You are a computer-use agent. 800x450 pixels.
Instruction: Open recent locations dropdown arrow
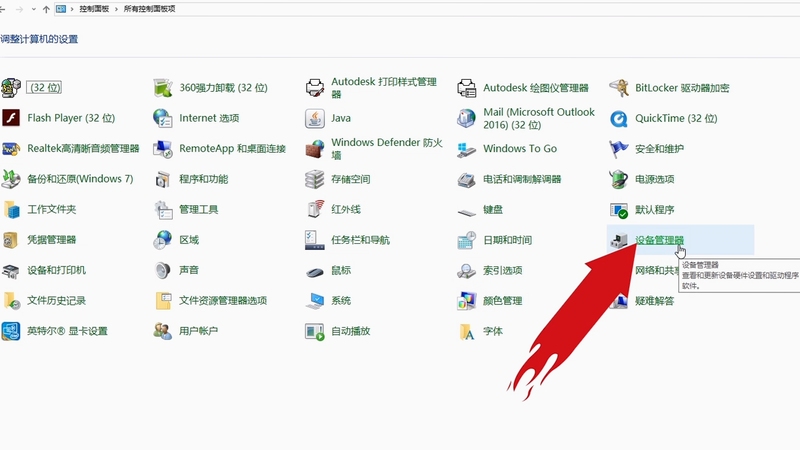pos(34,9)
